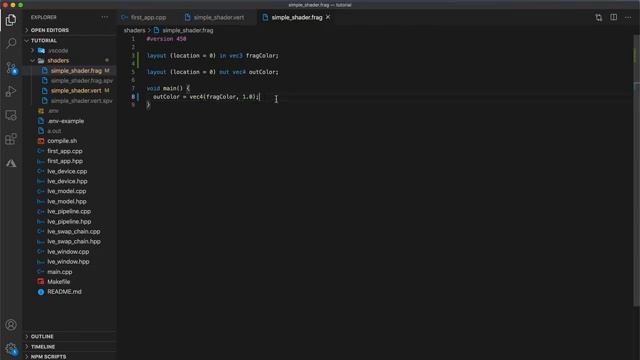The height and width of the screenshot is (360, 640).
Task: Open Accounts icon at bottom of activity bar
Action: tap(11, 325)
